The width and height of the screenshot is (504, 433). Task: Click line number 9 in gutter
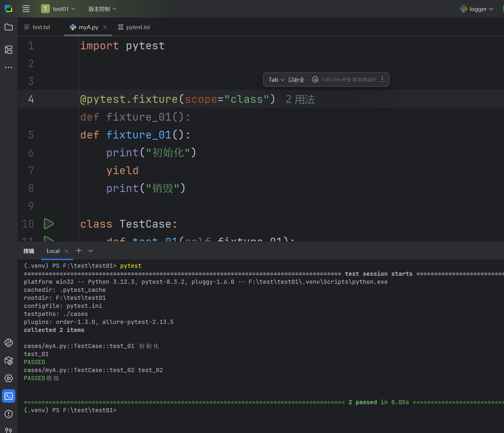(31, 206)
